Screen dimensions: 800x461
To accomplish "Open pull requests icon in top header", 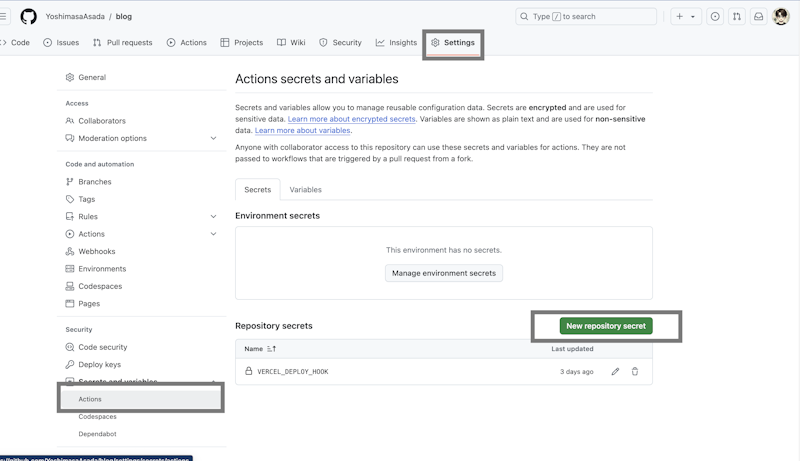I will click(737, 16).
